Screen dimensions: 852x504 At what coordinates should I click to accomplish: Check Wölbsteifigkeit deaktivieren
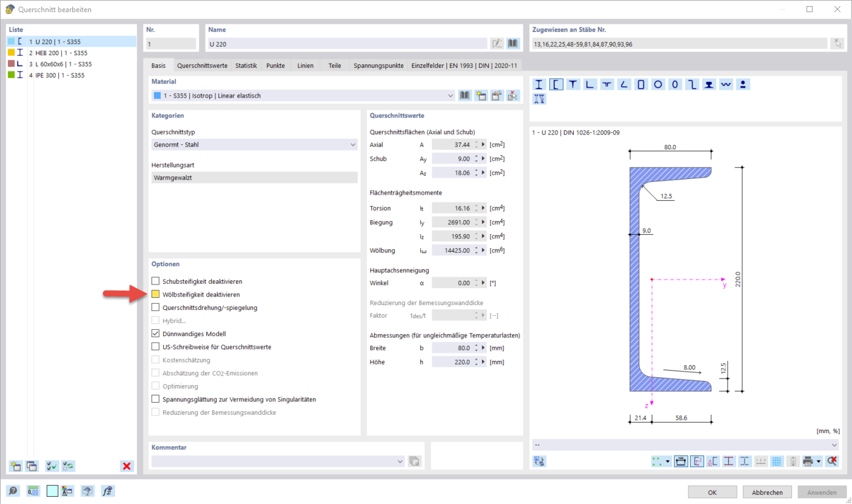coord(155,294)
